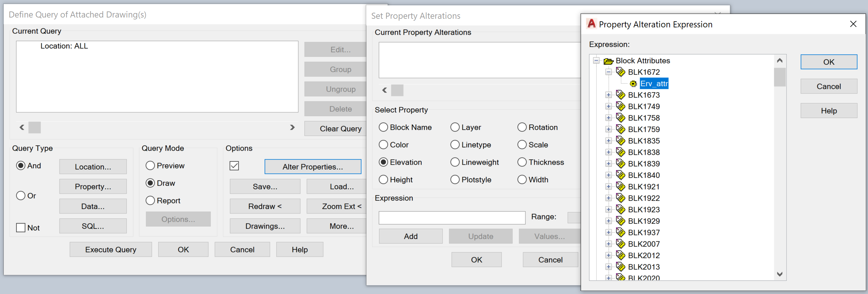Expand the BLK1673 tree node

608,95
